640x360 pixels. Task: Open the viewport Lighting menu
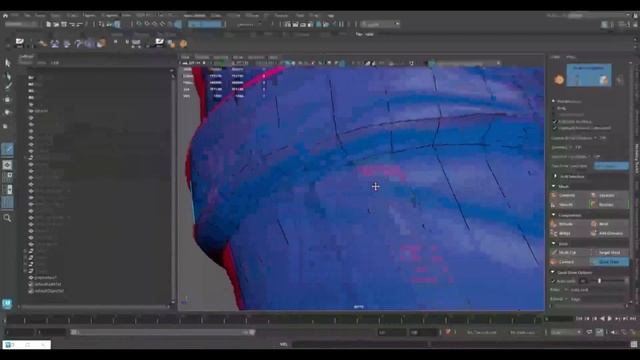click(220, 57)
